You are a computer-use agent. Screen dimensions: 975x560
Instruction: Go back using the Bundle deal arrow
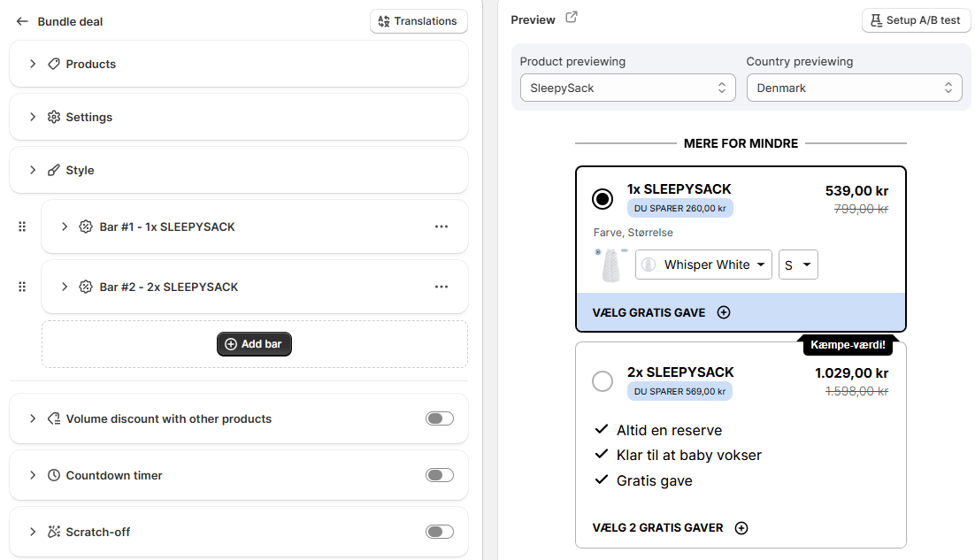tap(22, 21)
